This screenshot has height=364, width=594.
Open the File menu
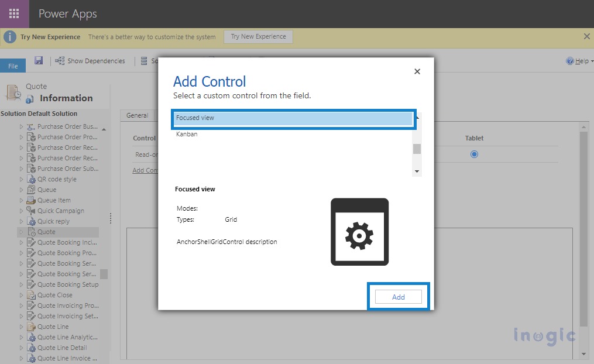[x=13, y=66]
